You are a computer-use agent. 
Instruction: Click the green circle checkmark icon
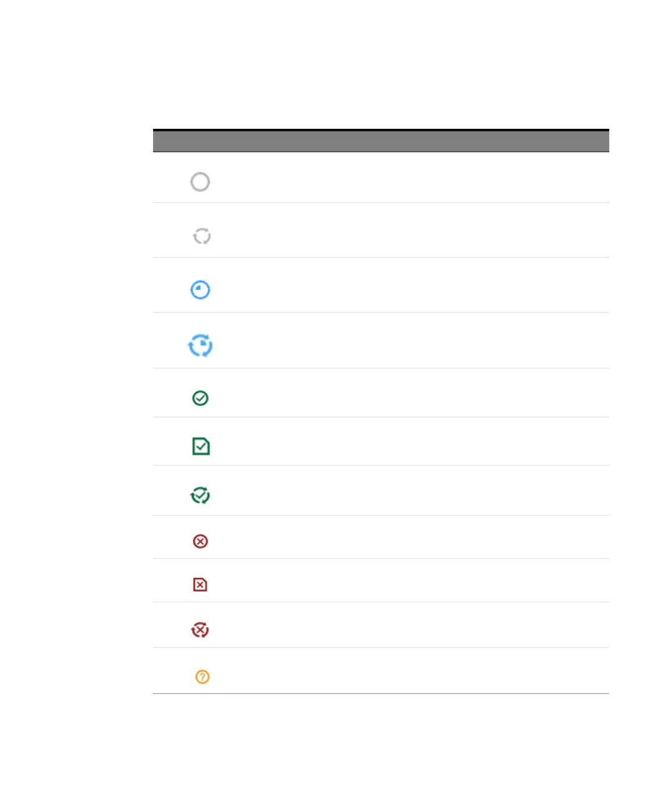click(x=200, y=398)
